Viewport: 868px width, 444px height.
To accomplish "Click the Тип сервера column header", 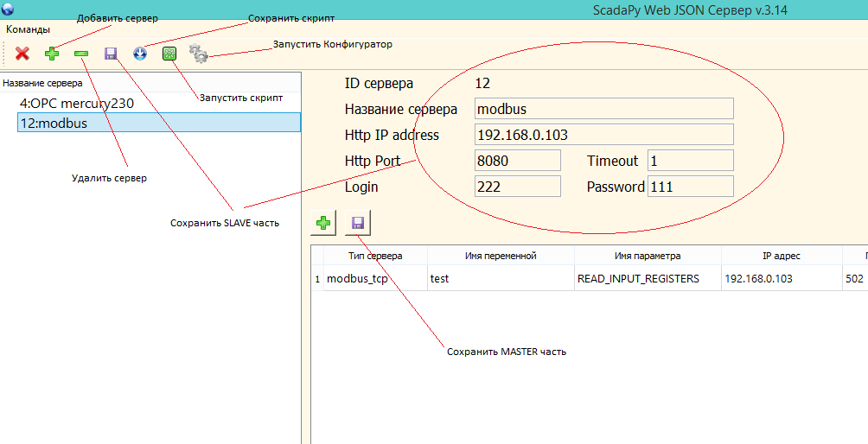I will point(375,256).
